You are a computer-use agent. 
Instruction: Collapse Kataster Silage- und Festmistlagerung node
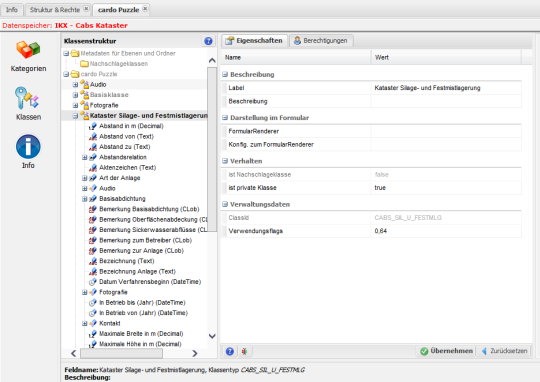[75, 116]
